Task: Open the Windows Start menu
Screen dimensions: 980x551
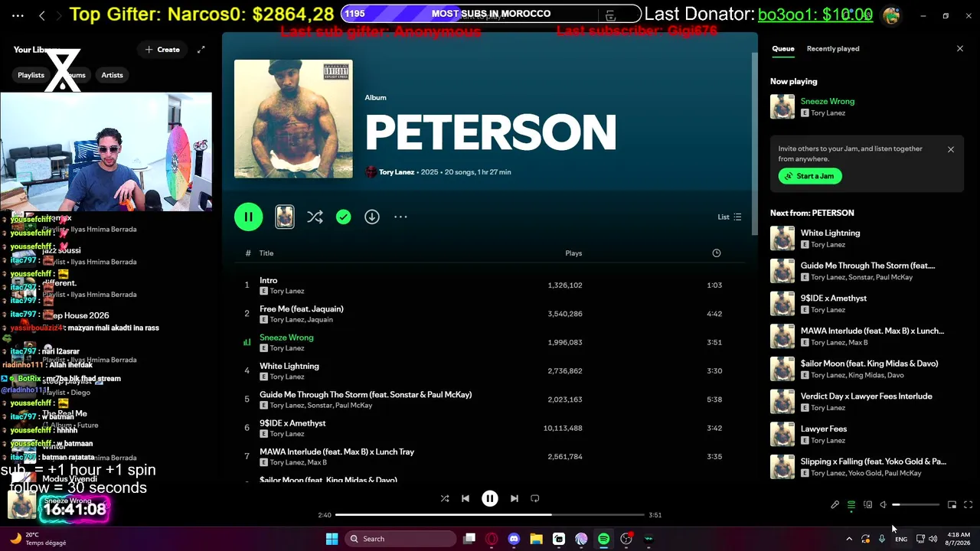Action: pyautogui.click(x=332, y=539)
